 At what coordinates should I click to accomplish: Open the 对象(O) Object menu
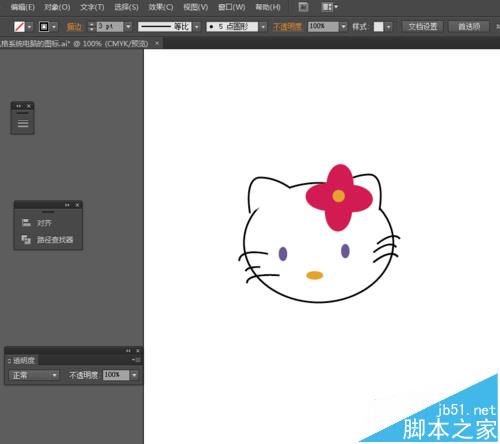[57, 7]
